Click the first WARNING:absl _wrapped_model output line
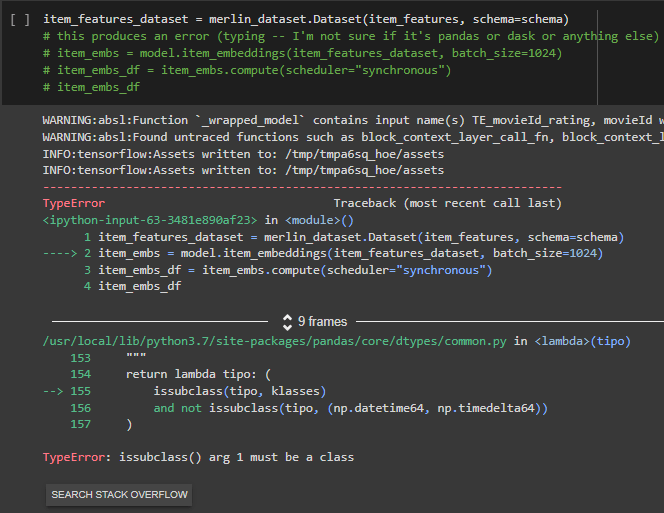Screen dimensions: 664x513 point(350,120)
